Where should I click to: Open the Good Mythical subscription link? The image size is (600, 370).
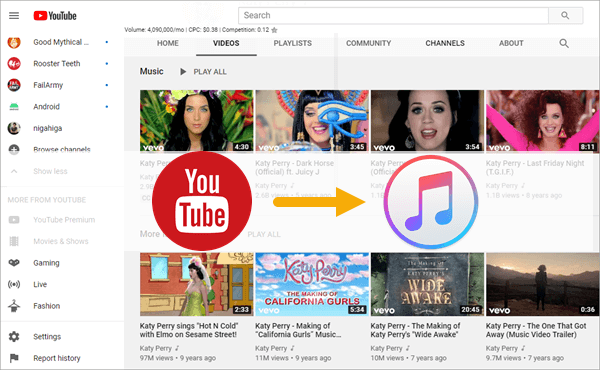(61, 42)
